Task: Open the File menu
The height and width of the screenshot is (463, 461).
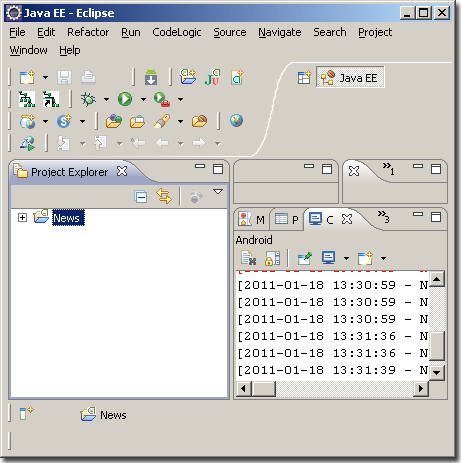Action: tap(17, 32)
